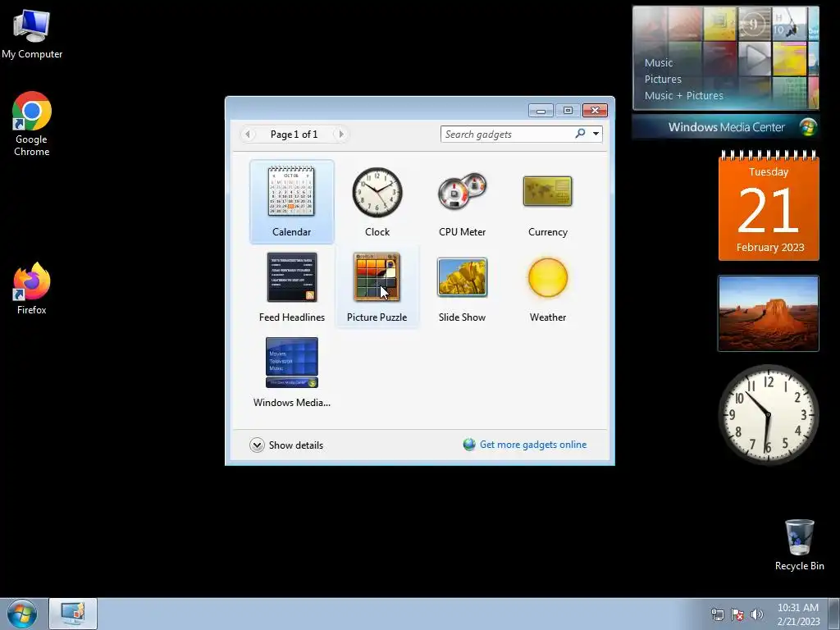The image size is (840, 630).
Task: Minimize the gadget gallery window
Action: coord(541,111)
